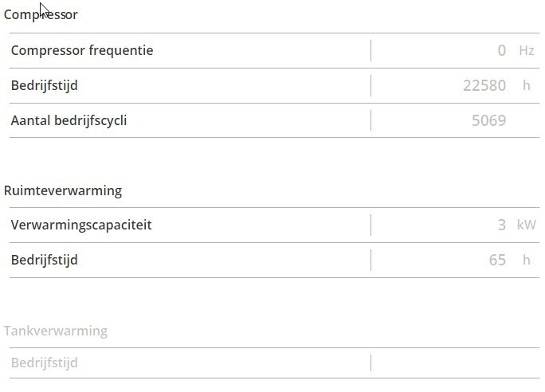Click the Ruimteverwarming section heading

pos(63,191)
